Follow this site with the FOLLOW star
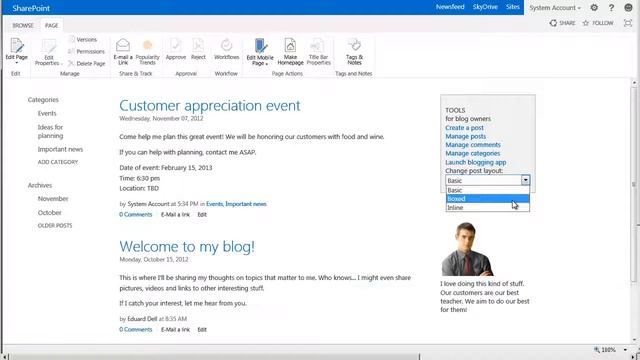Screen dimensions: 640x360 [598, 23]
